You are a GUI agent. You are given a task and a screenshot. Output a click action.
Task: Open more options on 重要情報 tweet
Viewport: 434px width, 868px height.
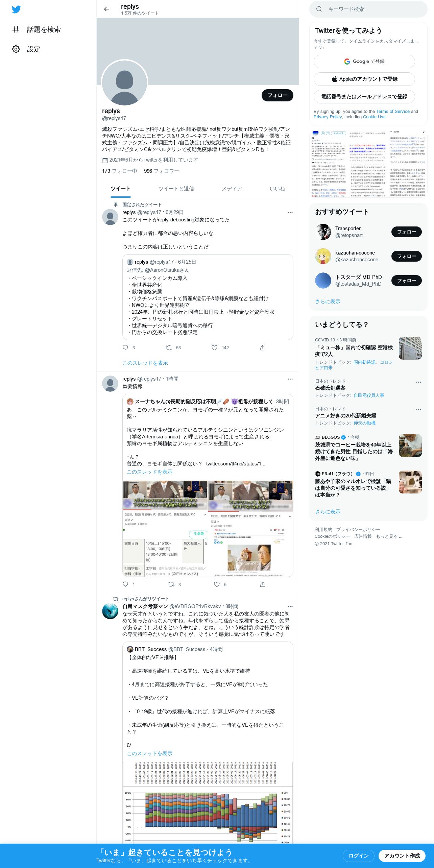click(x=290, y=379)
